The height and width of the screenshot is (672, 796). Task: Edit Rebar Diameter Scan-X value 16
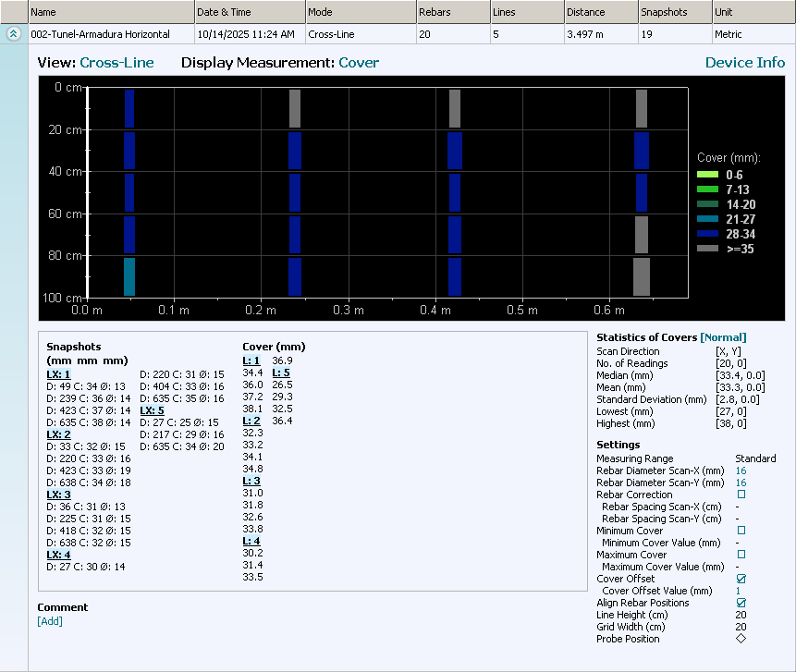(741, 470)
